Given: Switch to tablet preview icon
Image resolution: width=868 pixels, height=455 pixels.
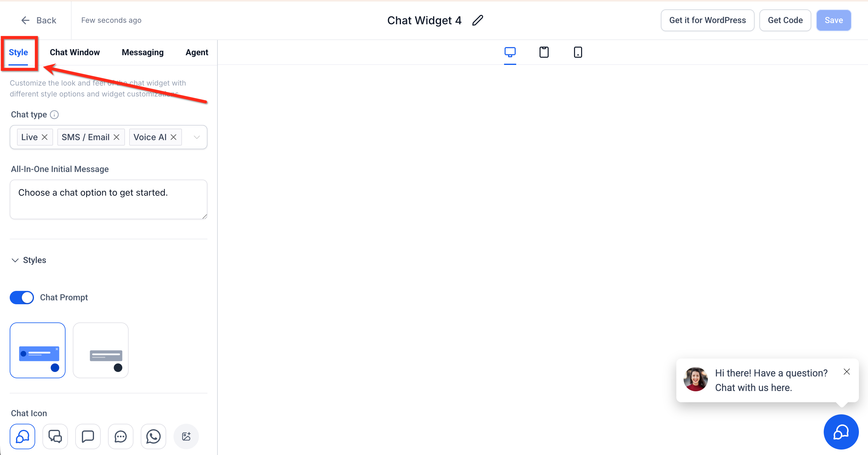Looking at the screenshot, I should (x=544, y=52).
